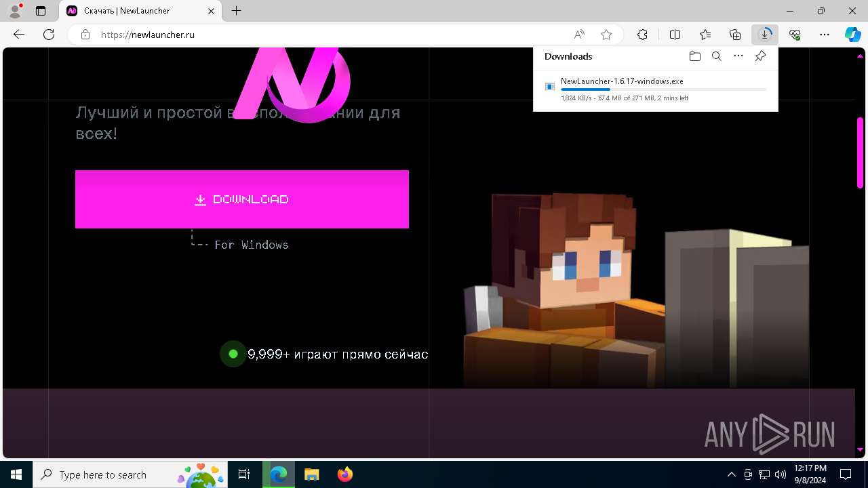Open clock and date in taskbar
The height and width of the screenshot is (488, 868).
pos(810,474)
